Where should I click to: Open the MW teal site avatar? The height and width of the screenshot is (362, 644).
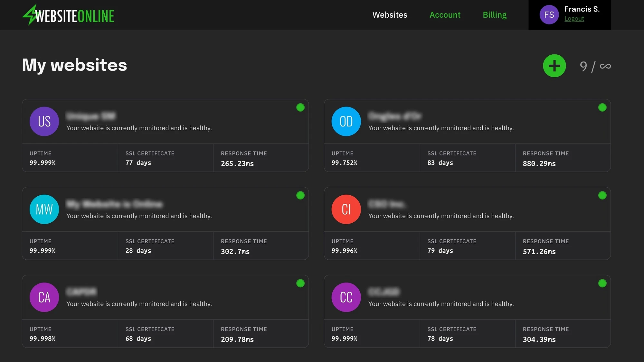click(x=44, y=209)
